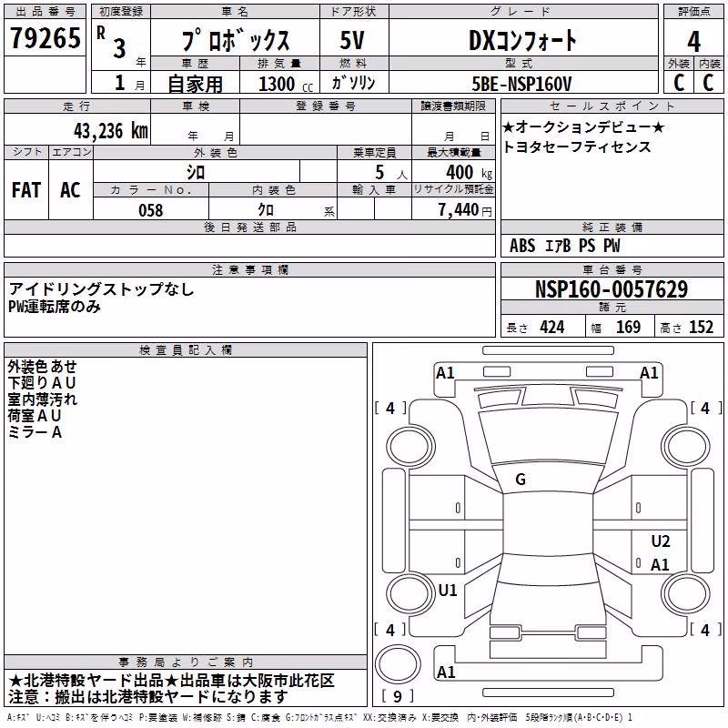Click the A1 mark directly below U2
Image resolution: width=728 pixels, height=728 pixels.
660,565
